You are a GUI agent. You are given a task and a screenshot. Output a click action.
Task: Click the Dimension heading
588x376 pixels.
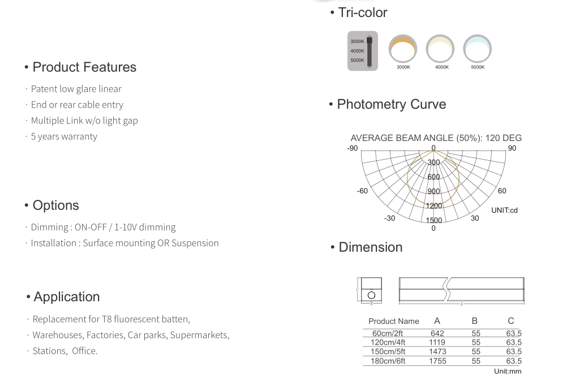tap(371, 247)
